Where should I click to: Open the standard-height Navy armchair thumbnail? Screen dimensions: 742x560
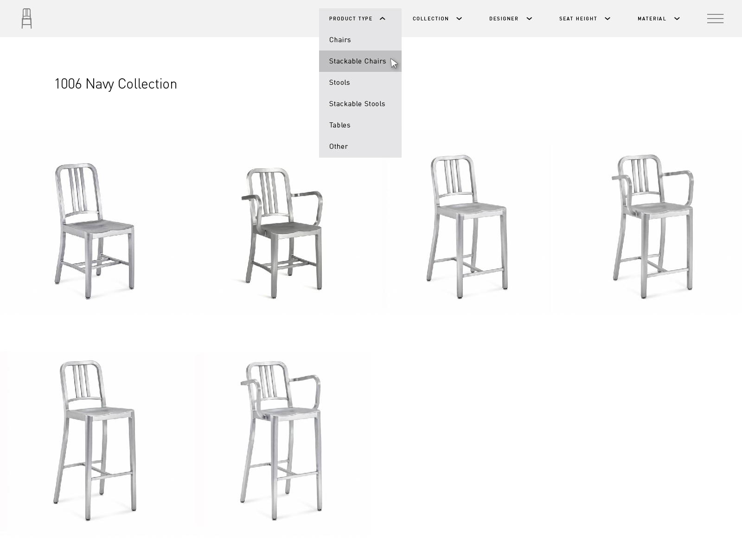pyautogui.click(x=282, y=233)
